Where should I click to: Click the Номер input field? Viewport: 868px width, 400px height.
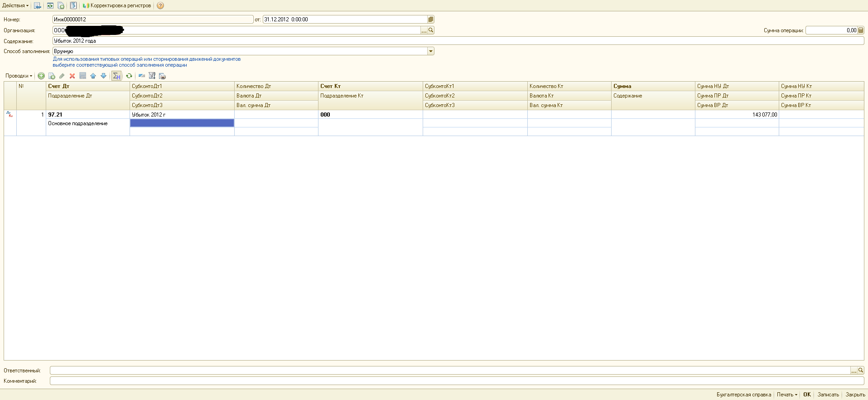tap(153, 20)
